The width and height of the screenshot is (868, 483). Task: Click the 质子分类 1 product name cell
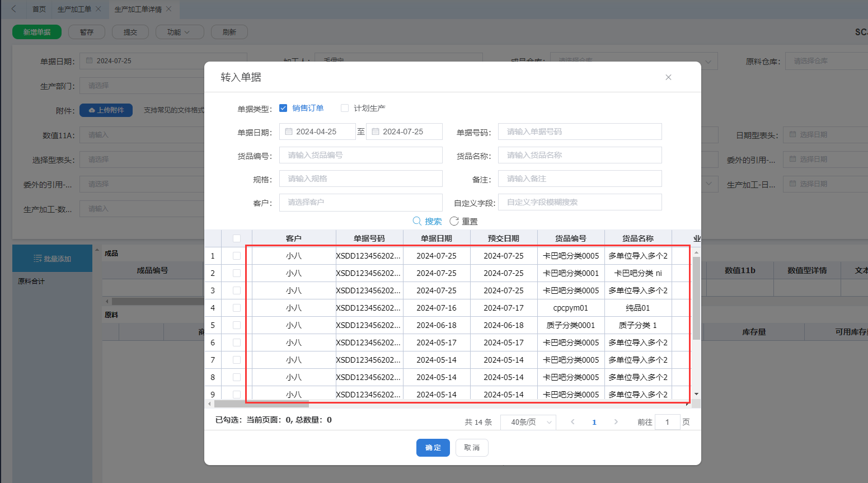click(638, 325)
